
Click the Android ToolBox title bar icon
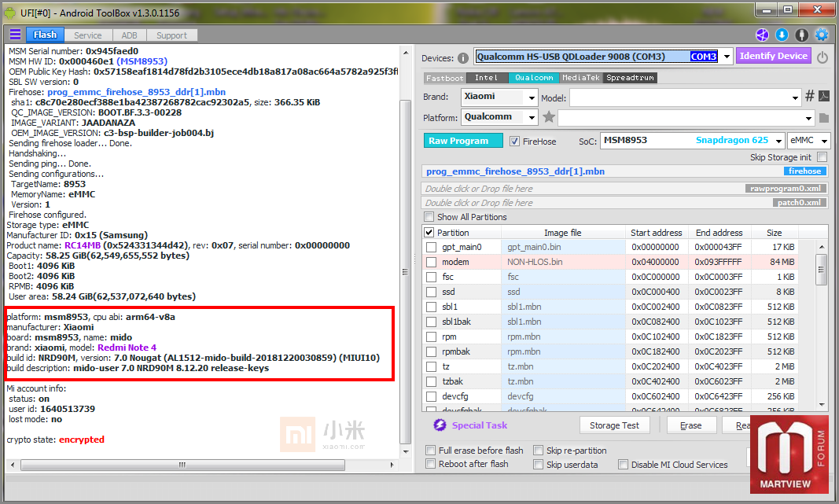point(10,13)
